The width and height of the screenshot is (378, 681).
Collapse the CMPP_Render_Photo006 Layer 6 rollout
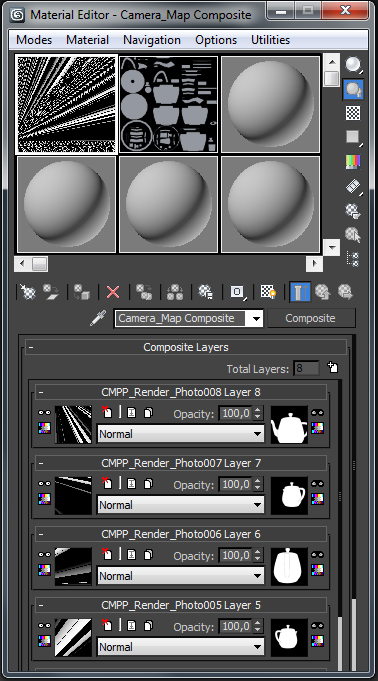41,534
